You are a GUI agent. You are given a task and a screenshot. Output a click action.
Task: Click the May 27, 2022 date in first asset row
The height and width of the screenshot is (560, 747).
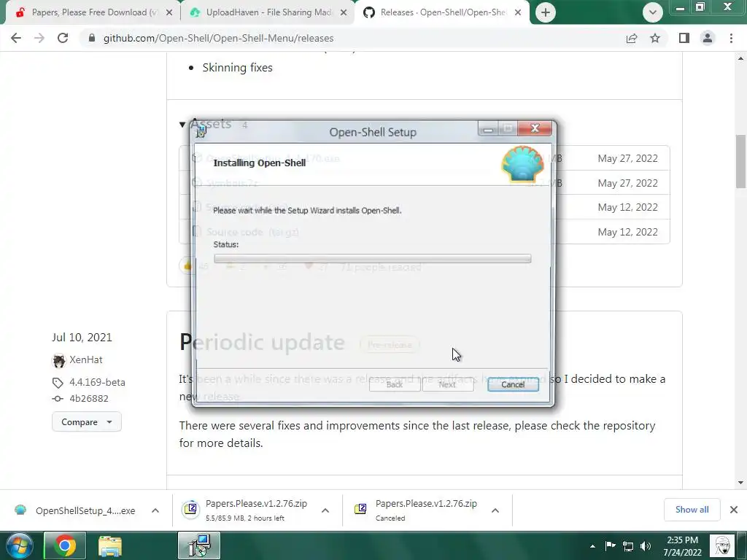coord(627,158)
